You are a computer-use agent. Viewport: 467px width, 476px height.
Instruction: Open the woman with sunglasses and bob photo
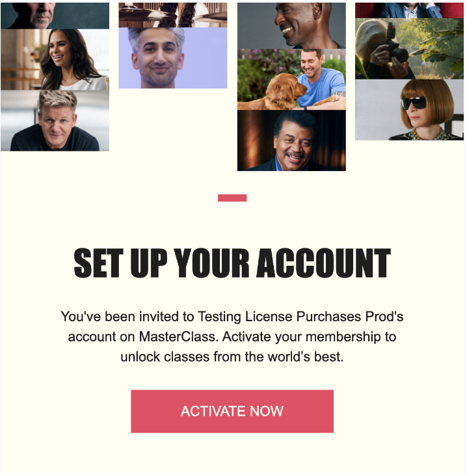tap(409, 110)
